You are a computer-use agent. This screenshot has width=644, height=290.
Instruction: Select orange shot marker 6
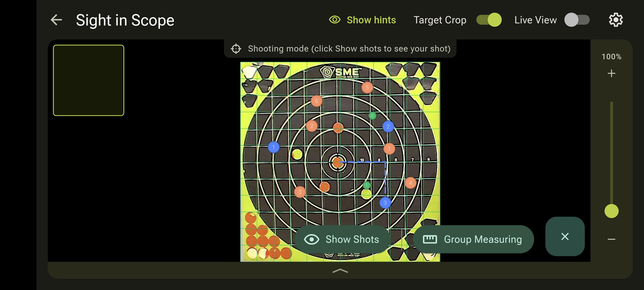(x=317, y=101)
